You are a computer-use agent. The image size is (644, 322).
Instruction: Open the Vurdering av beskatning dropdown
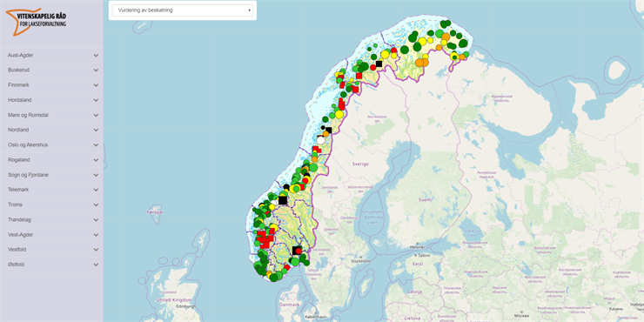point(183,10)
